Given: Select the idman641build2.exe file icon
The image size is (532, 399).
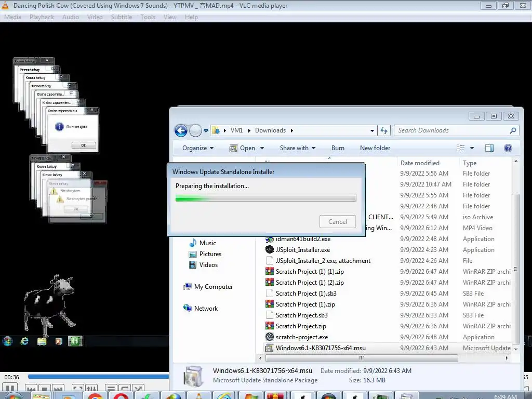Looking at the screenshot, I should point(270,239).
